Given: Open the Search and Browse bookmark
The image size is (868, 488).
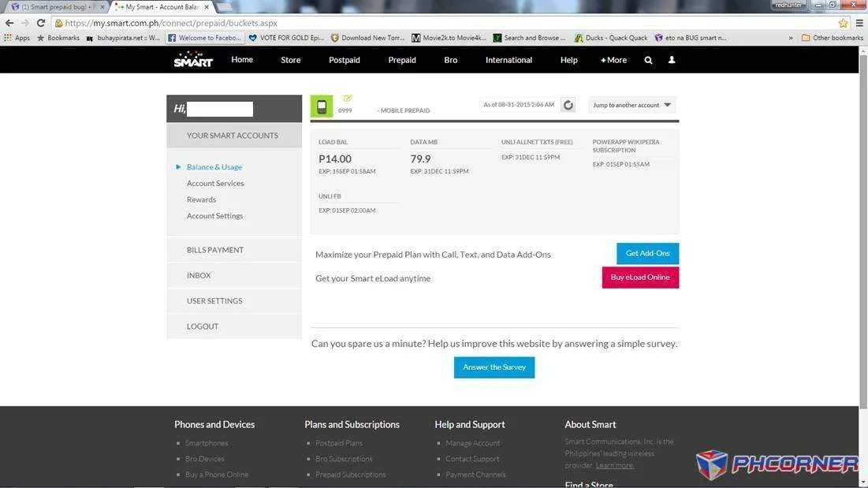Looking at the screenshot, I should pos(530,38).
